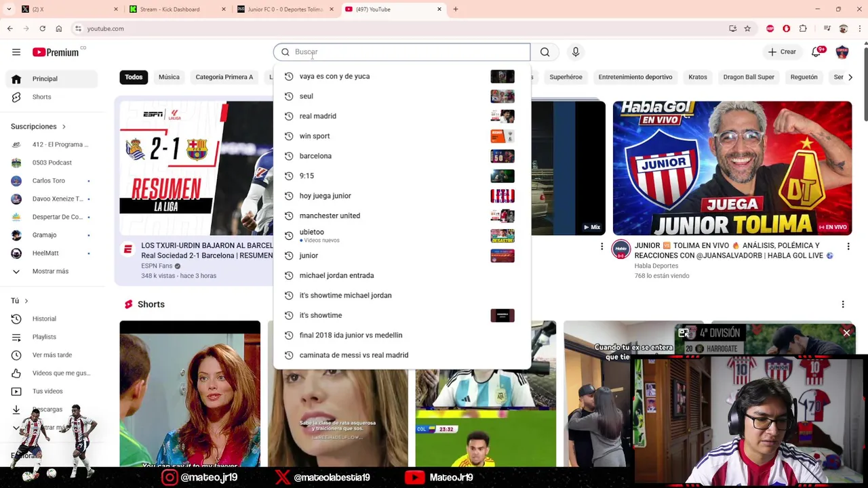Start voice search with the microphone
The image size is (868, 488).
click(x=576, y=52)
